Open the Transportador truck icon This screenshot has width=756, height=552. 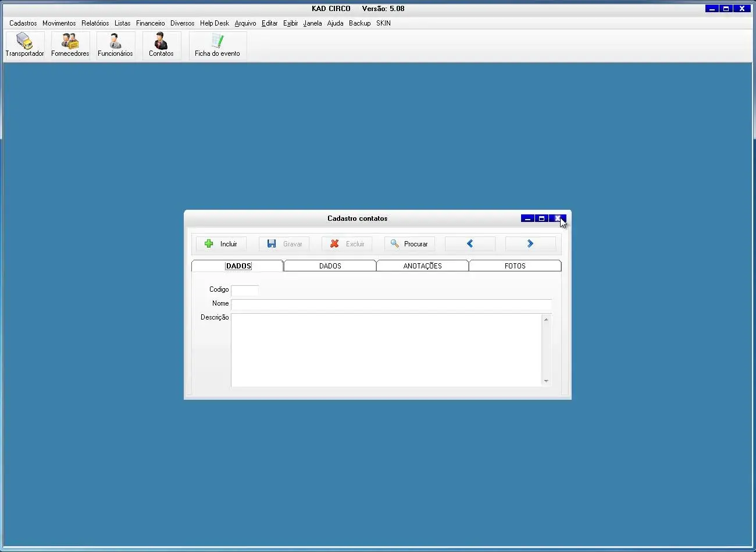[x=24, y=45]
